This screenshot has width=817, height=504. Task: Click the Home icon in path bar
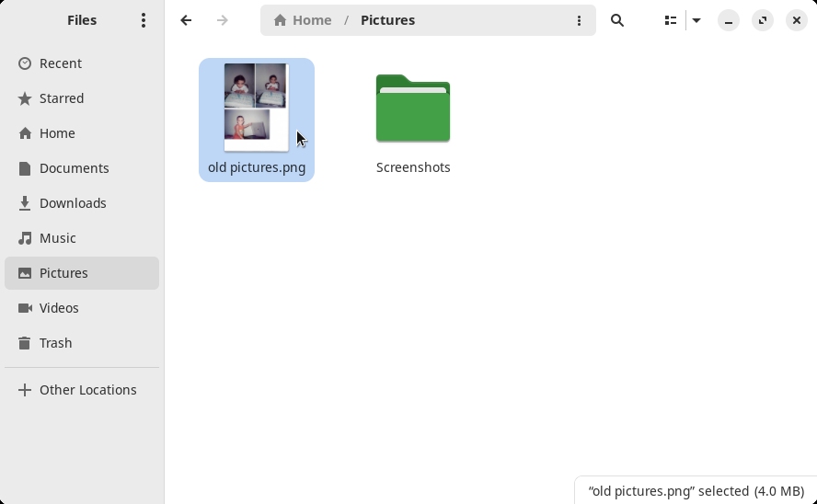(x=280, y=20)
